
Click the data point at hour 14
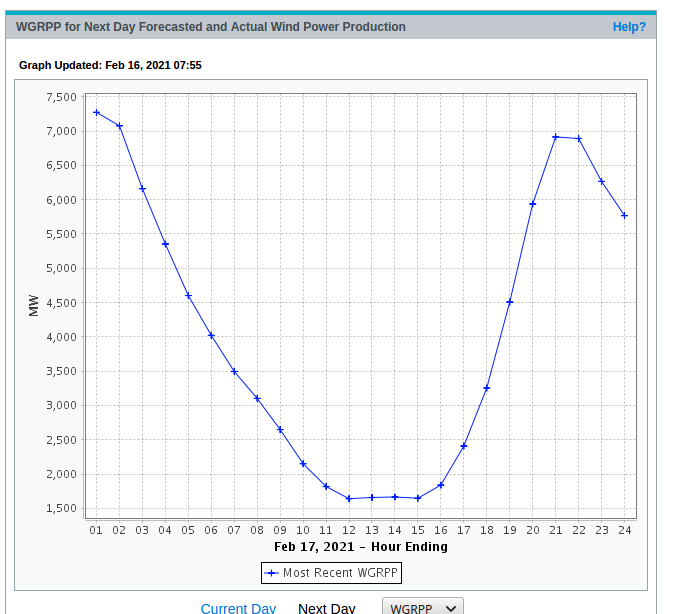pos(395,497)
